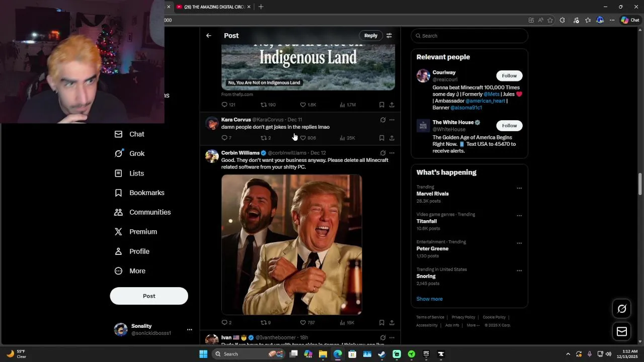This screenshot has height=362, width=644.
Task: Open Bookmarks in sidebar
Action: click(139, 193)
